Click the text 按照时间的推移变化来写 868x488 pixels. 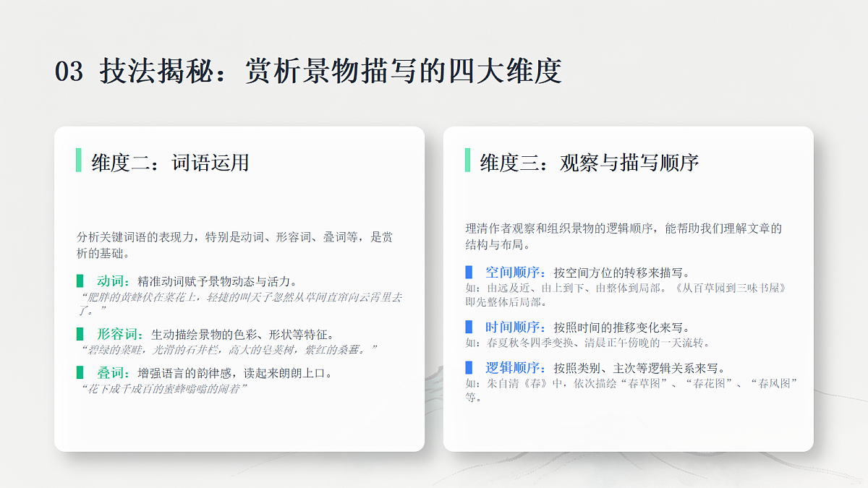tap(622, 327)
